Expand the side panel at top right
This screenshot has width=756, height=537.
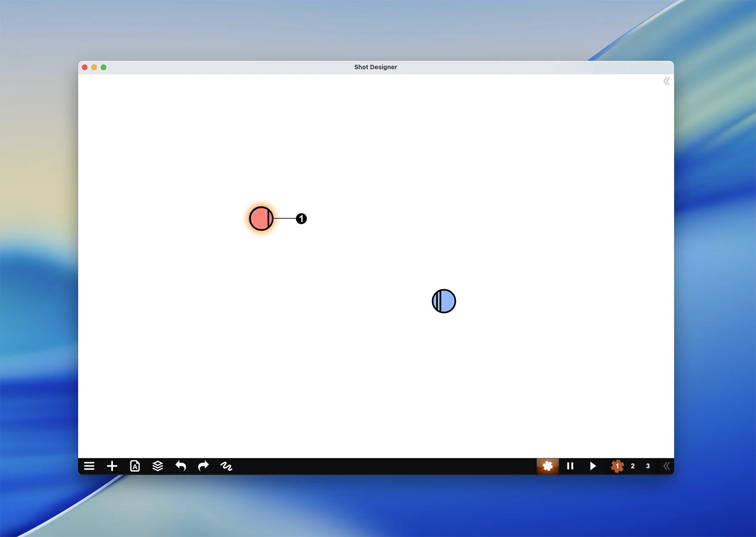click(x=666, y=81)
